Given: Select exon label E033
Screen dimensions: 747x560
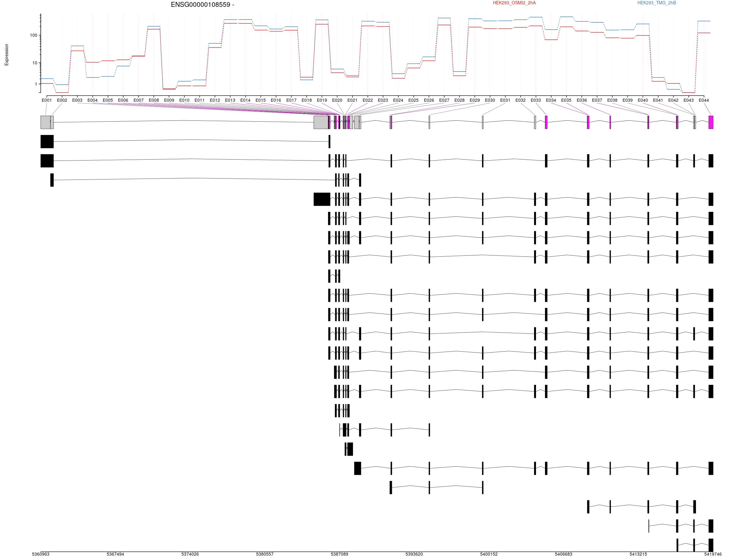Looking at the screenshot, I should [x=536, y=100].
